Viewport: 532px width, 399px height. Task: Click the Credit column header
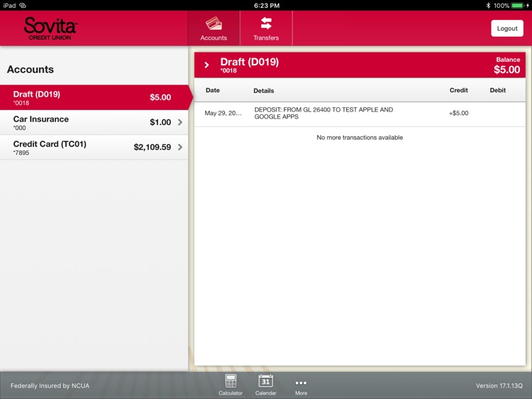(x=458, y=90)
